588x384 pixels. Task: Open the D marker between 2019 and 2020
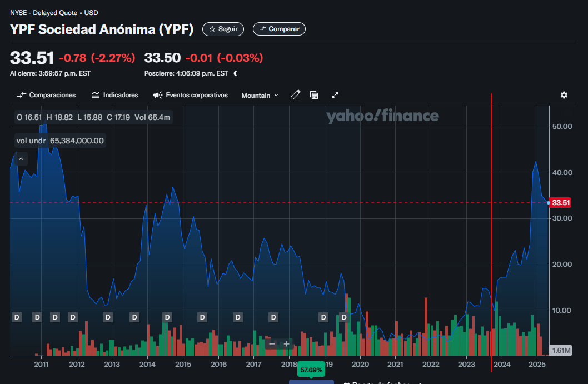(x=344, y=317)
